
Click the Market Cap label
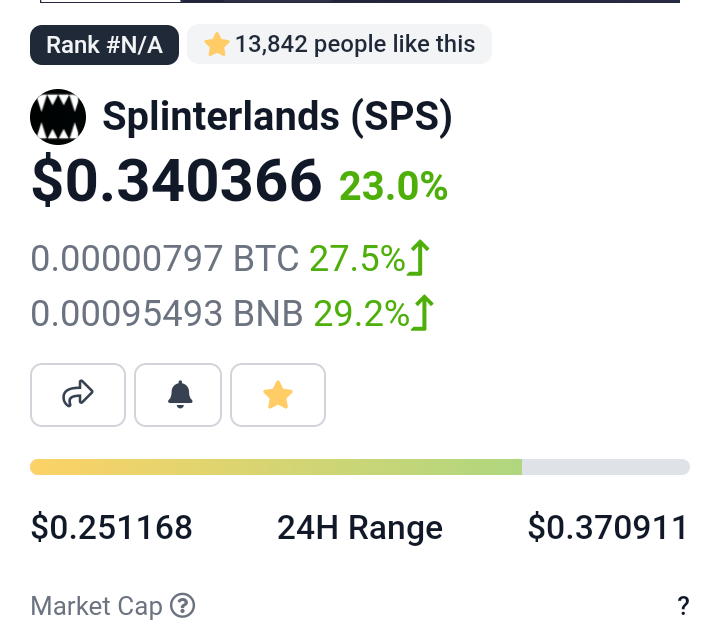click(96, 606)
